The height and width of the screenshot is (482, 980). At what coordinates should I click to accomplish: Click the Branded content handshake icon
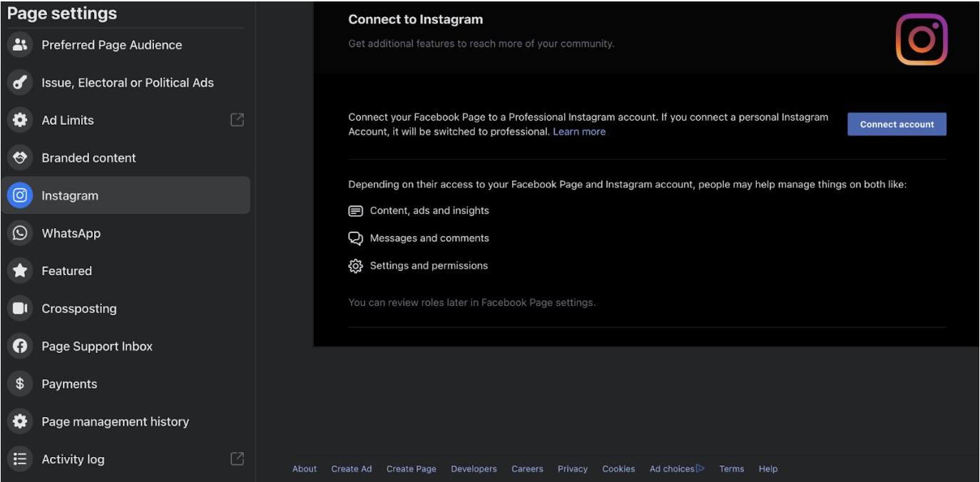click(x=20, y=158)
